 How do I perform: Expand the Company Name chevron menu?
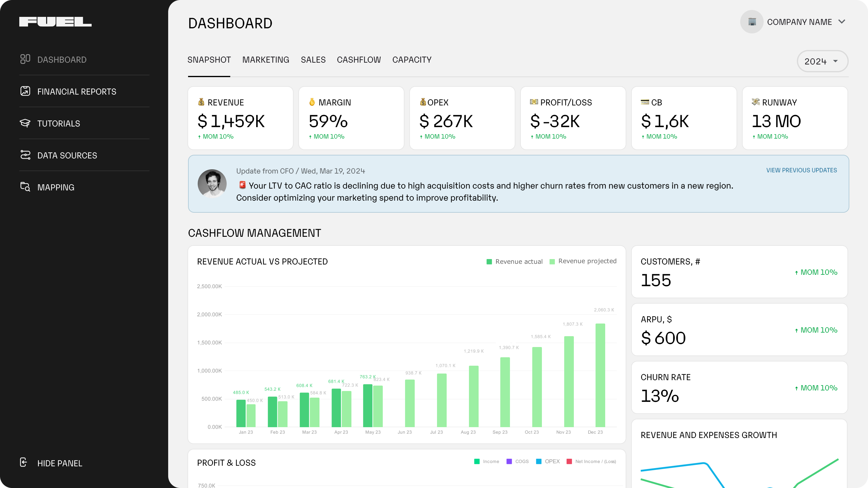coord(842,22)
